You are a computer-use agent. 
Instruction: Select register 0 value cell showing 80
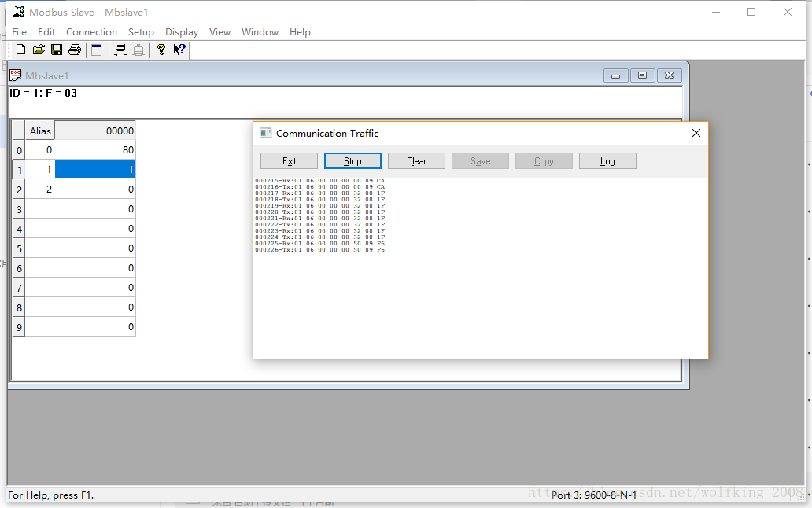point(94,150)
